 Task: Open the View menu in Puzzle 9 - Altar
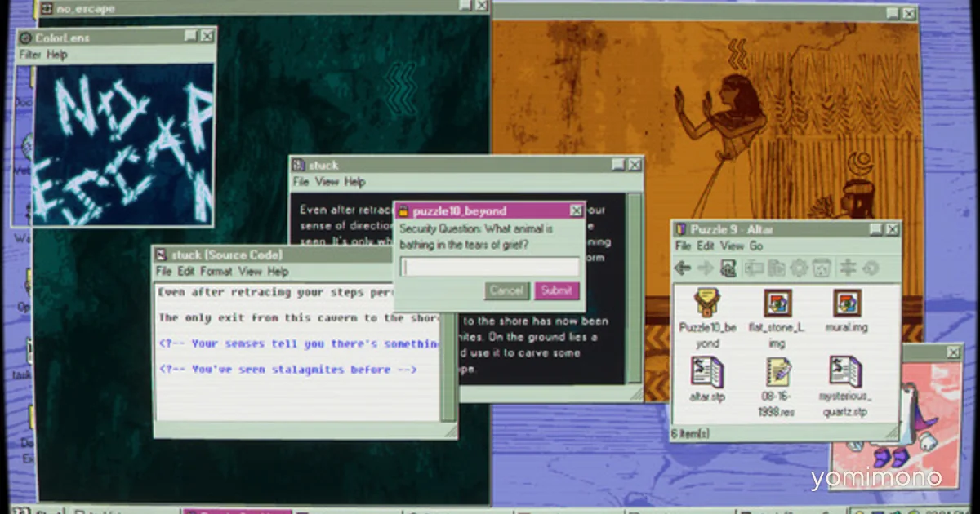pos(732,246)
